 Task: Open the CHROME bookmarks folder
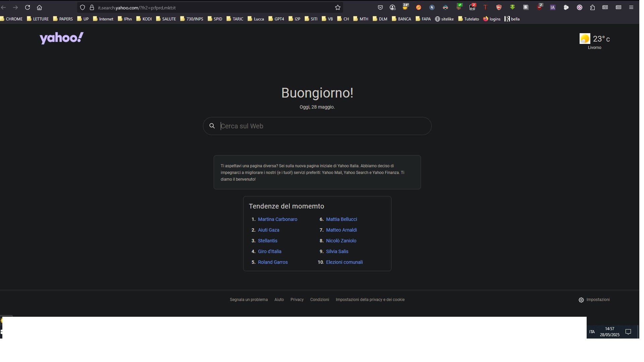click(11, 19)
